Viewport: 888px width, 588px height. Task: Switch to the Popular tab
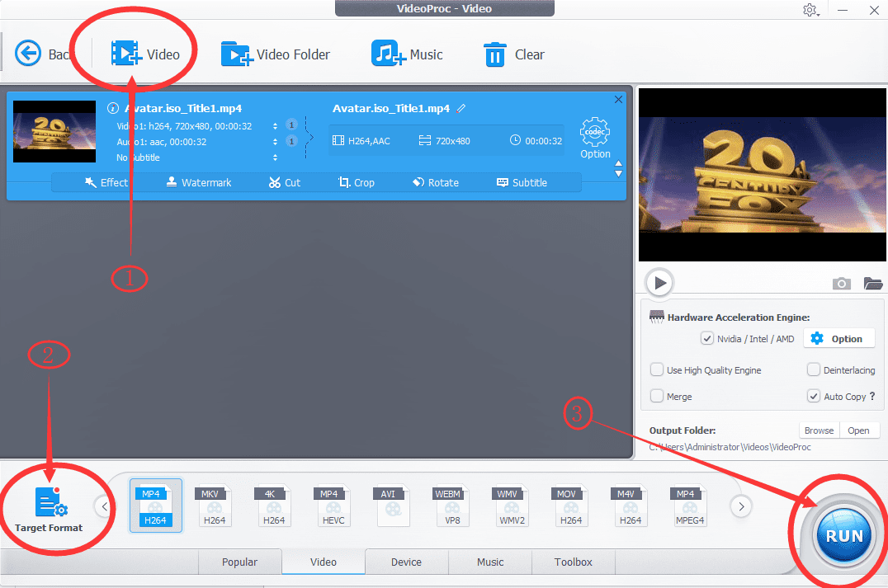tap(239, 562)
